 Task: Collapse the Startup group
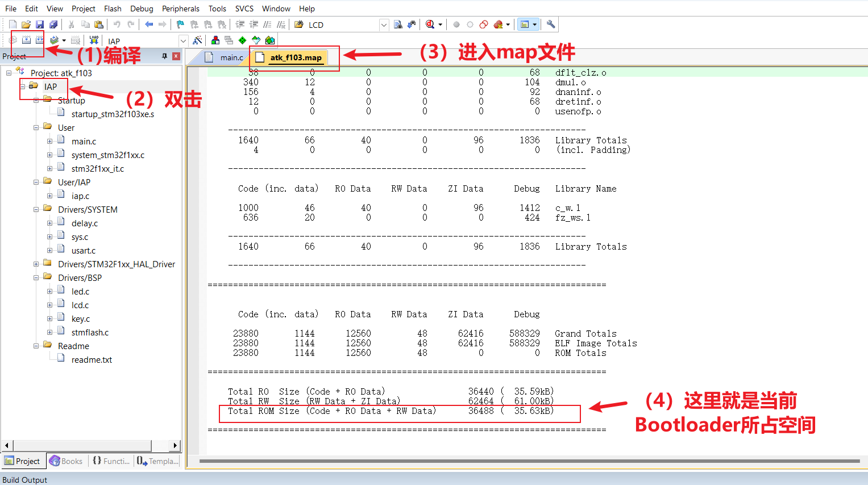point(36,101)
